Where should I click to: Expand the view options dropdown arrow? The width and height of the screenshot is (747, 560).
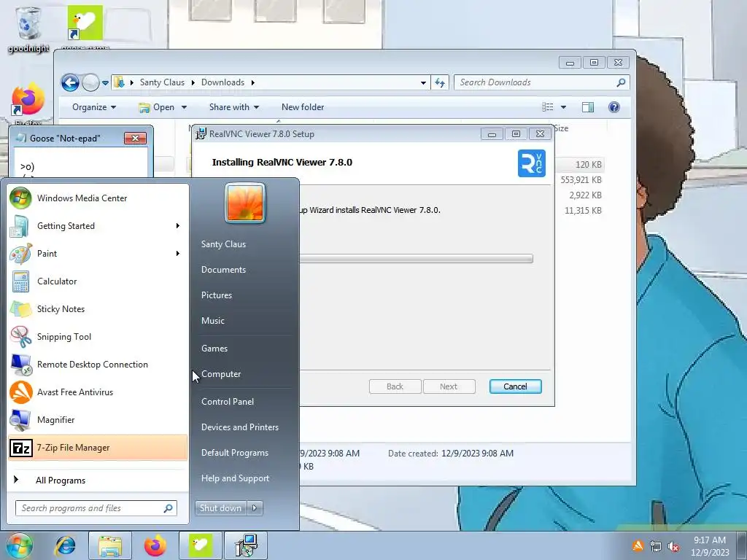[x=563, y=107]
